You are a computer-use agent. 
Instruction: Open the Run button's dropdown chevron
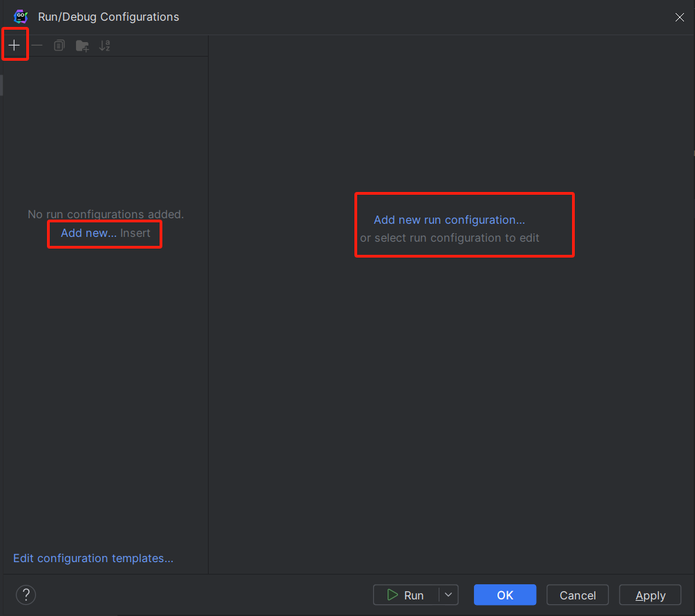(448, 595)
